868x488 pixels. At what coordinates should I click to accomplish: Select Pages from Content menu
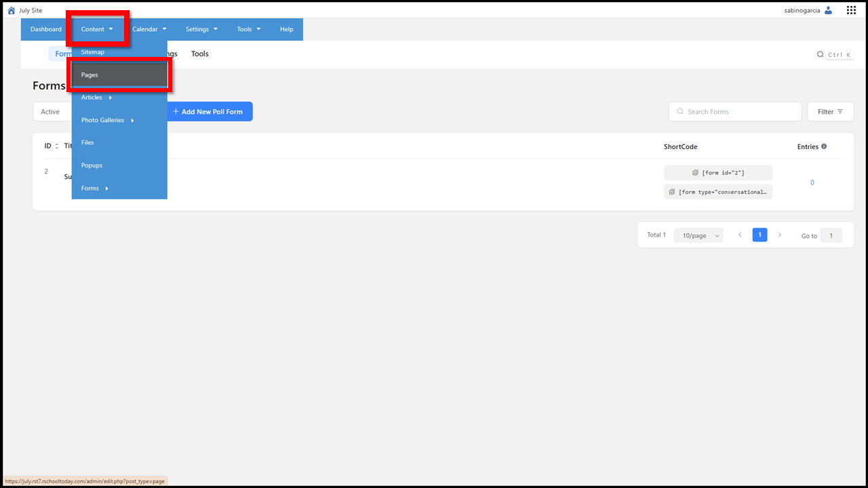click(119, 75)
